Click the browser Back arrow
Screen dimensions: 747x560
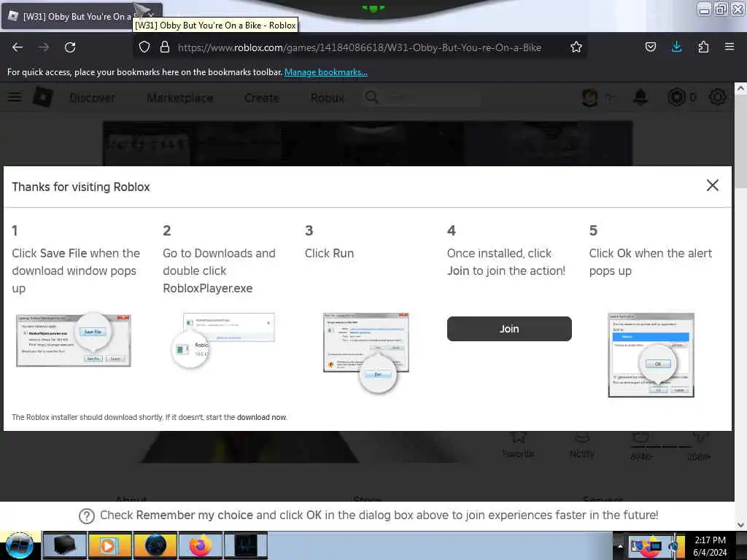click(18, 47)
